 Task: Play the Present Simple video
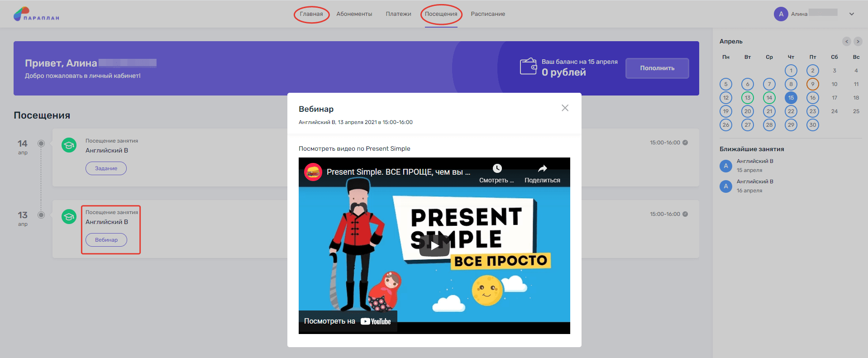(434, 246)
